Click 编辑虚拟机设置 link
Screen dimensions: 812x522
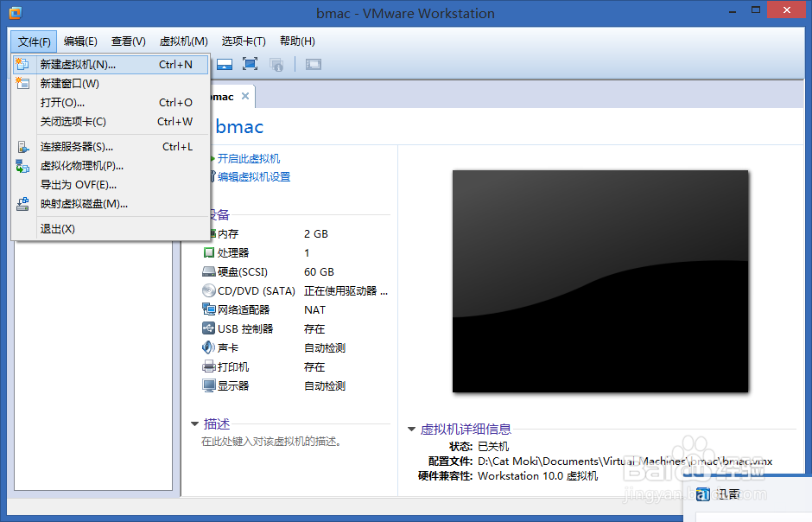tap(254, 177)
